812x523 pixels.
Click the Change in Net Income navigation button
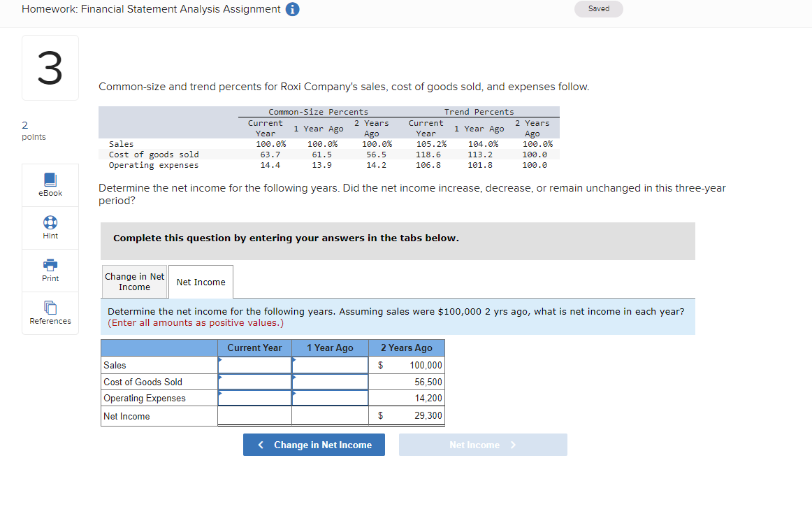pos(314,444)
